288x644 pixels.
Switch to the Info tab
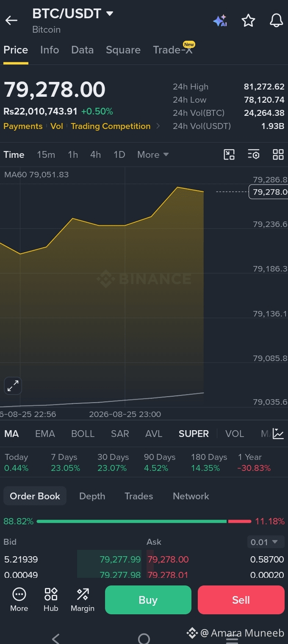50,50
